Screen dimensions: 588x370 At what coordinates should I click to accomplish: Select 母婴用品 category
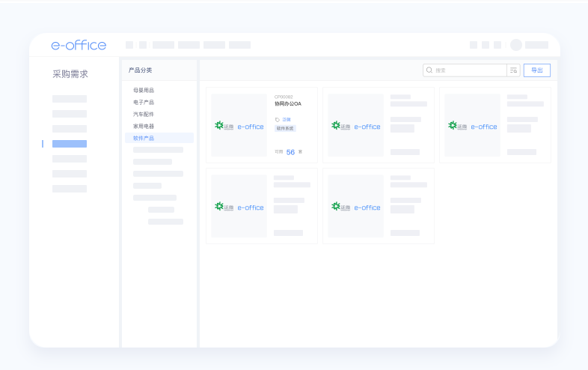coord(144,91)
